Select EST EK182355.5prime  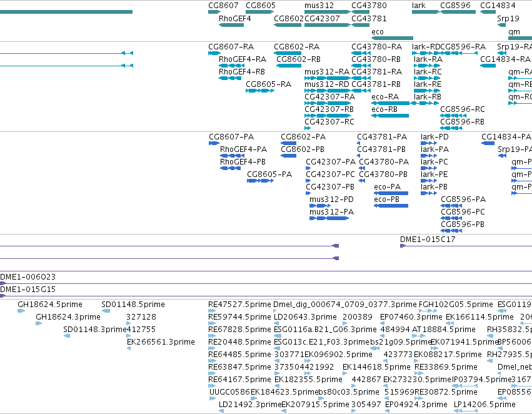tap(308, 380)
